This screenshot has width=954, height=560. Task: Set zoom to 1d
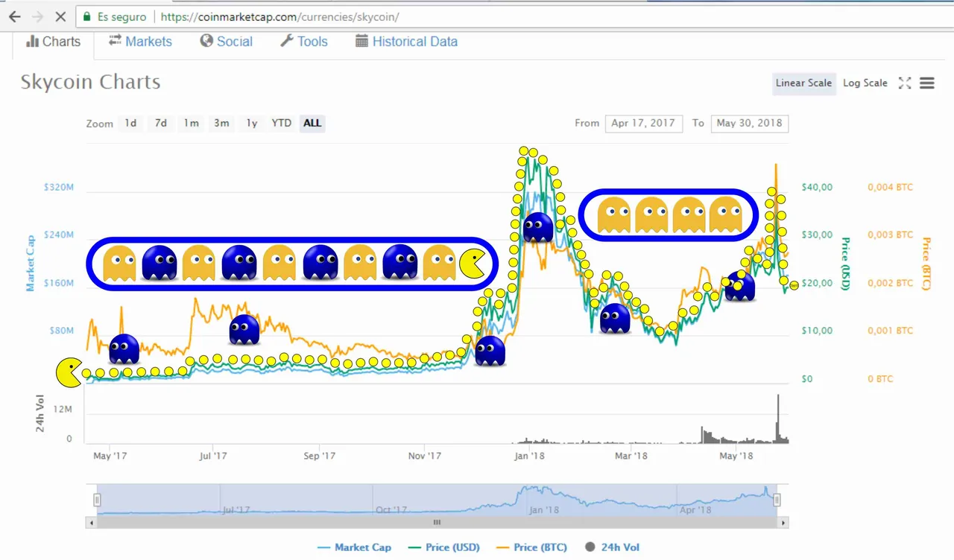tap(130, 123)
